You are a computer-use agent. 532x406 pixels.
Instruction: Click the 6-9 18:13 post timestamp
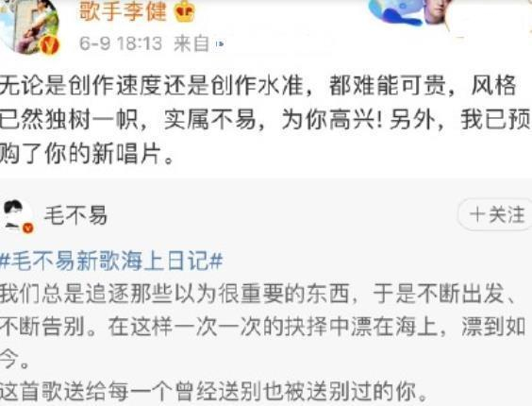(121, 43)
